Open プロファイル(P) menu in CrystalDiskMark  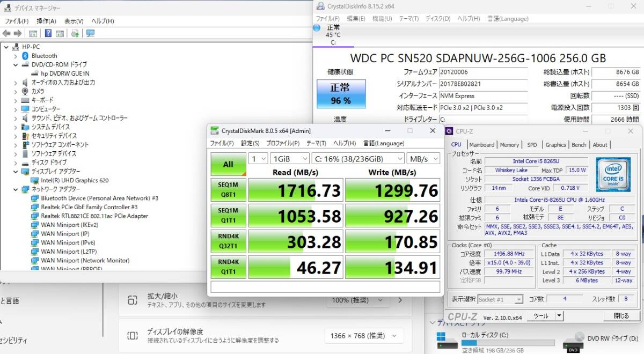pyautogui.click(x=283, y=143)
